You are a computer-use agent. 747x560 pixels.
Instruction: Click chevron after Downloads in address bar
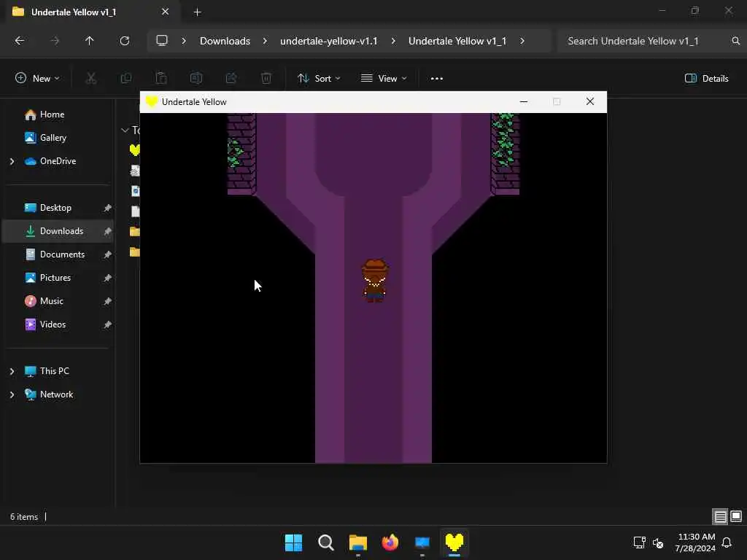tap(265, 41)
